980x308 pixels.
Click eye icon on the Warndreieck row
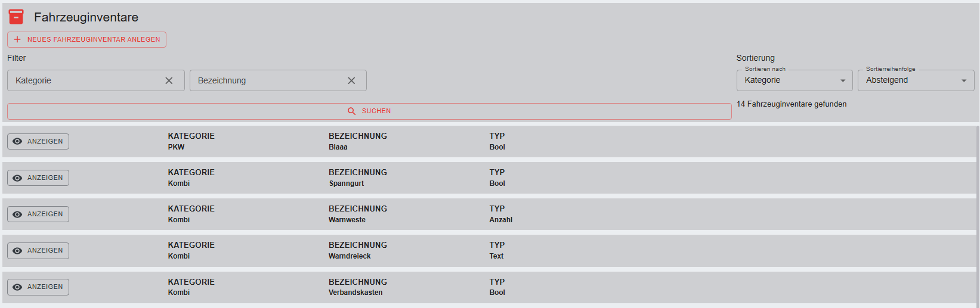[17, 251]
